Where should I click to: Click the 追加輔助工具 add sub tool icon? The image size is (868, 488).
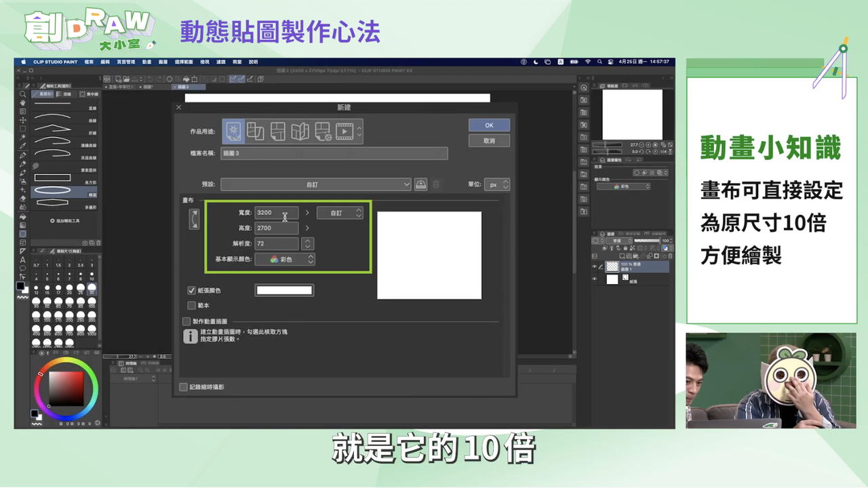tap(53, 221)
